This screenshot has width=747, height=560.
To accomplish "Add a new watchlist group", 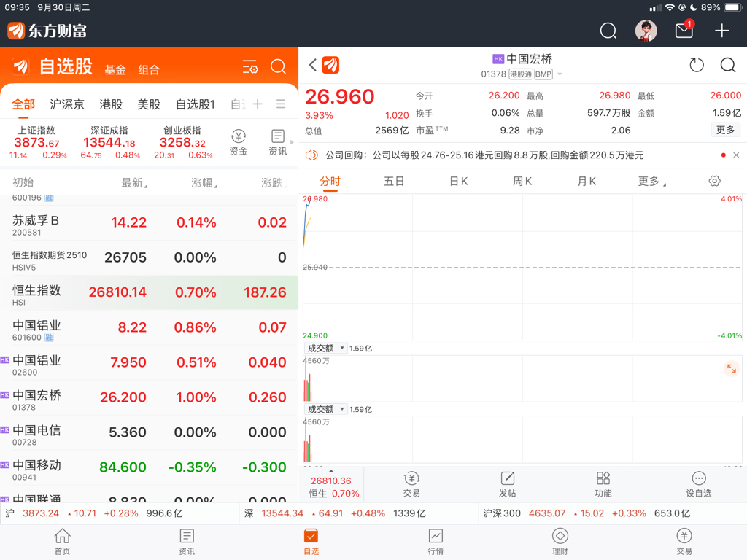I will 258,104.
